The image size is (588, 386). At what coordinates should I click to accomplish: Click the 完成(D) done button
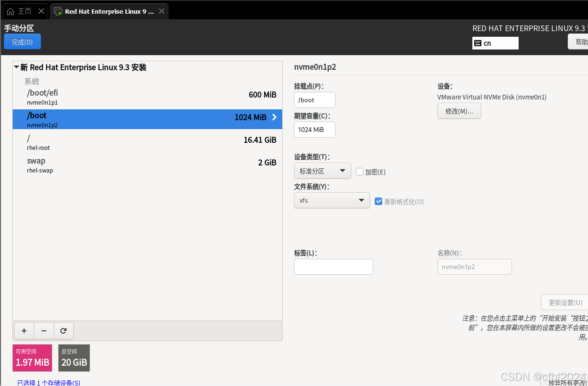22,42
